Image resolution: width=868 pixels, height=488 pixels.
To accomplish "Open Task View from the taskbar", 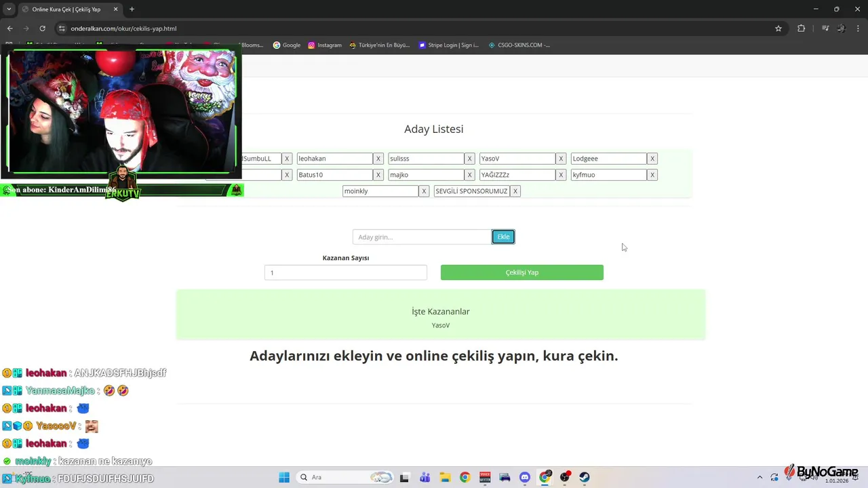I will [x=405, y=477].
